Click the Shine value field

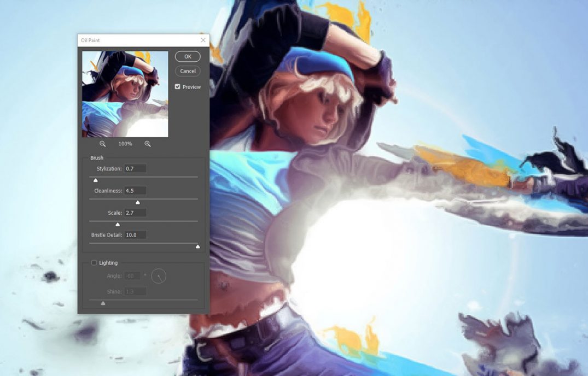coord(135,291)
